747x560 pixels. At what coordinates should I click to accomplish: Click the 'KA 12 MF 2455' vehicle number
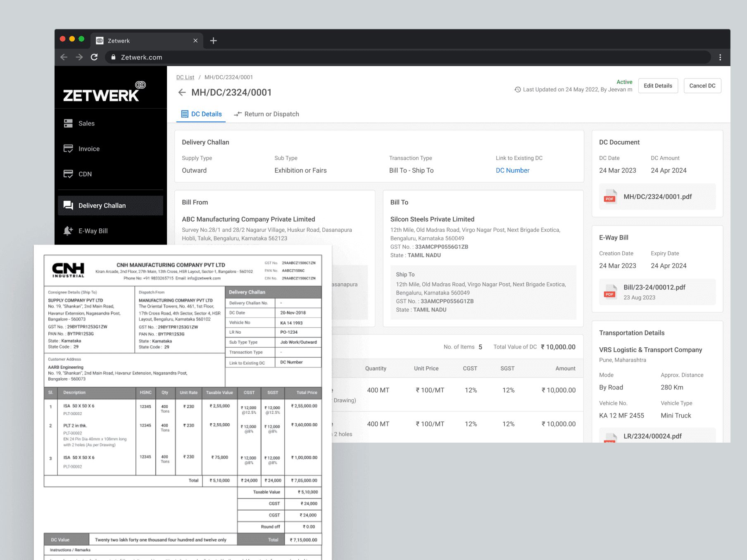click(621, 415)
